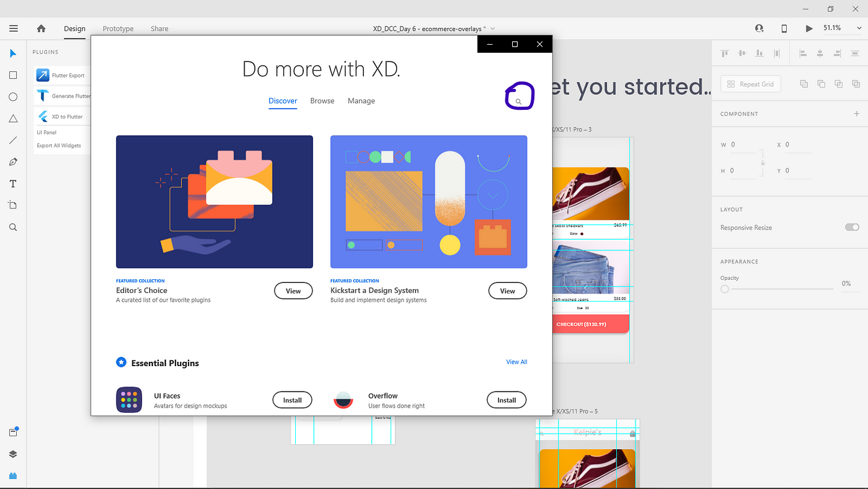This screenshot has height=489, width=868.
Task: Click the mobile device preview icon
Action: click(784, 29)
